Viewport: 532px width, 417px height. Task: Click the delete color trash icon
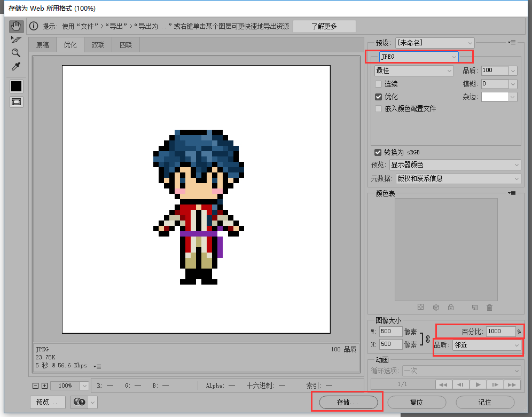489,307
